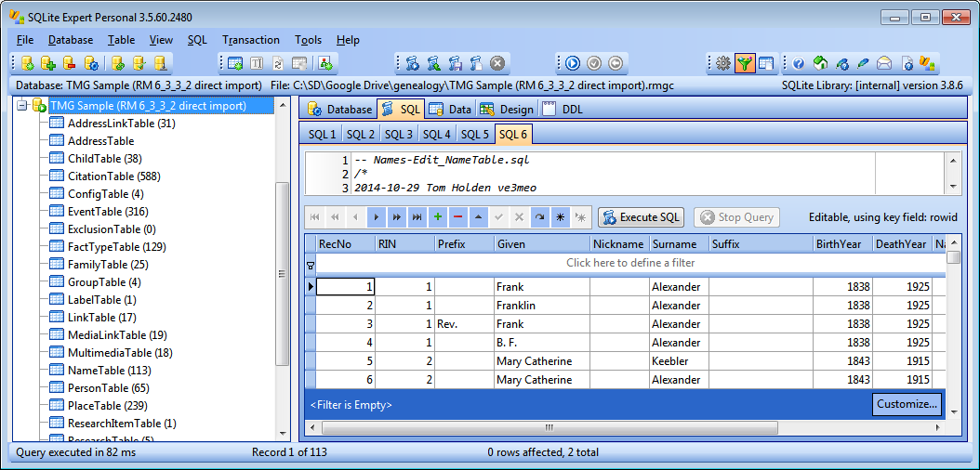Click the Load SQL script icon with green arrow
Screen dimensions: 980x470
coord(434,63)
